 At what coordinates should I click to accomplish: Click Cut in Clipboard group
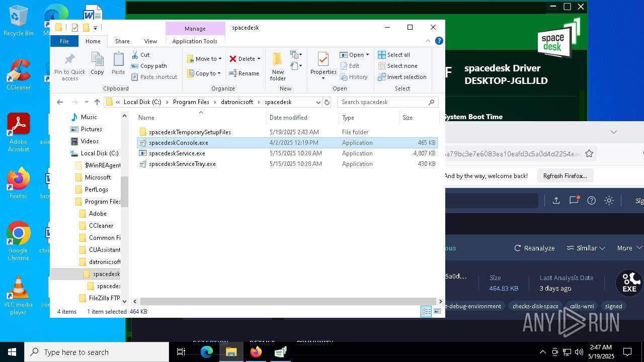point(140,55)
